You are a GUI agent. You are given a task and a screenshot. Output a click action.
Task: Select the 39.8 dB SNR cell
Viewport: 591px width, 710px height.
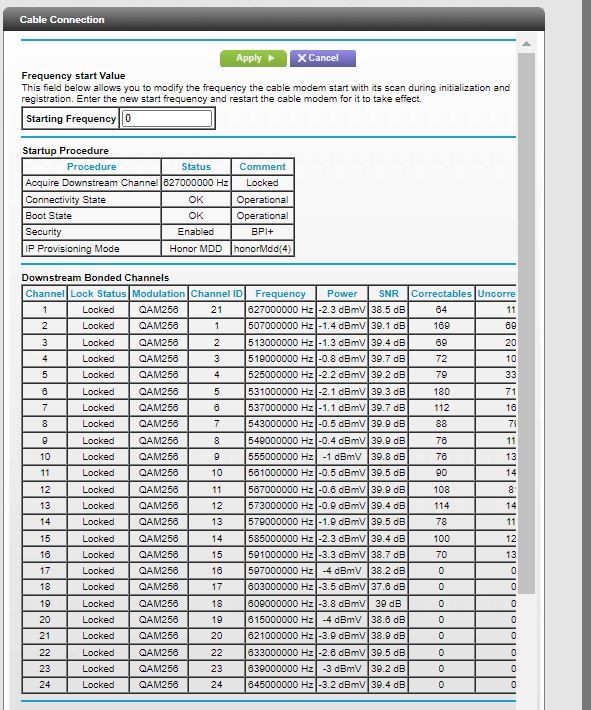click(x=389, y=456)
